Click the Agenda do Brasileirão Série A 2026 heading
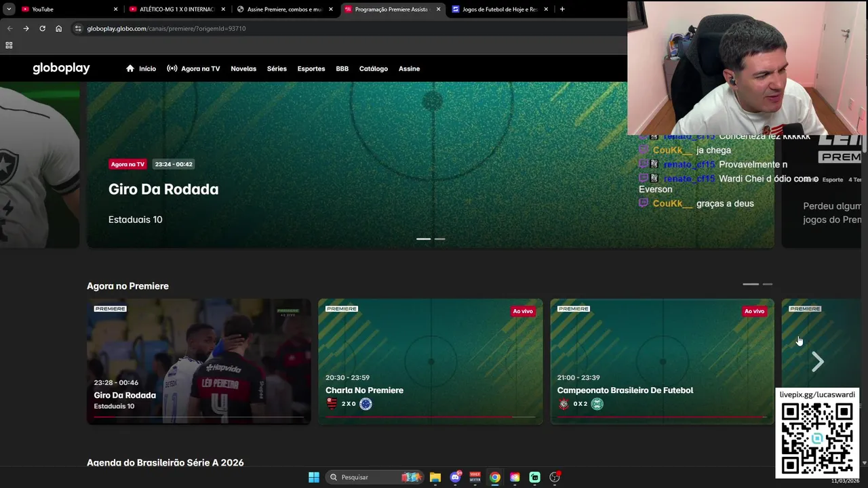 tap(165, 462)
